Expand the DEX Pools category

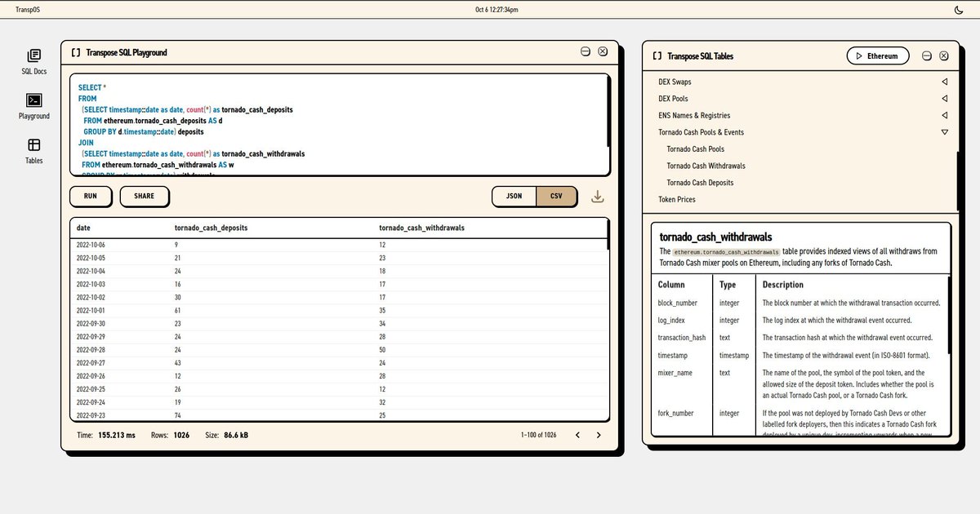tap(944, 99)
